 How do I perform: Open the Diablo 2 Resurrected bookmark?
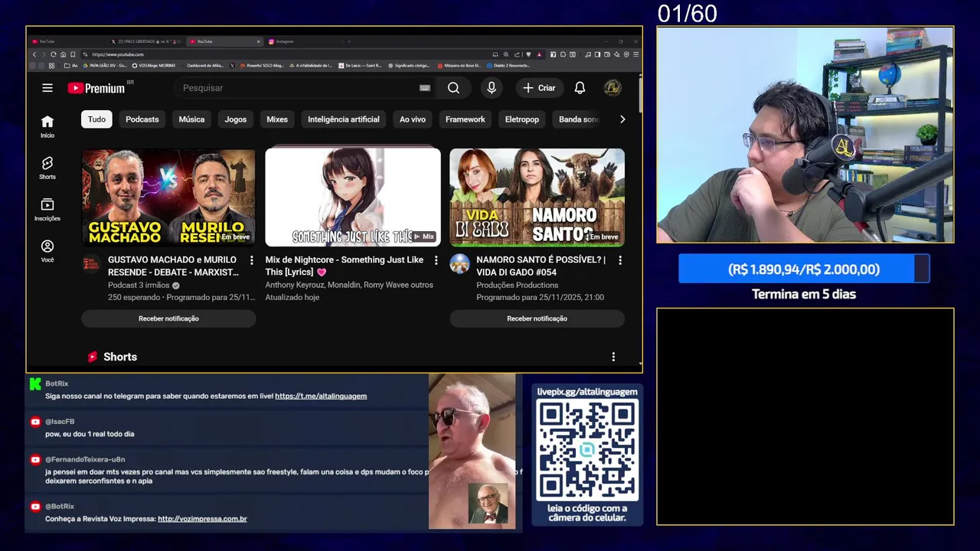(x=508, y=65)
